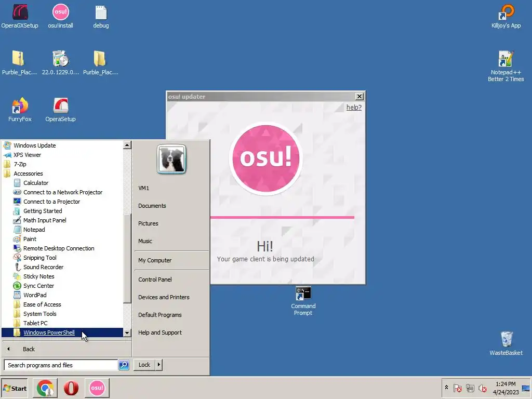Open the Killjoy's App shortcut
Screen dimensions: 532x399
(506, 16)
